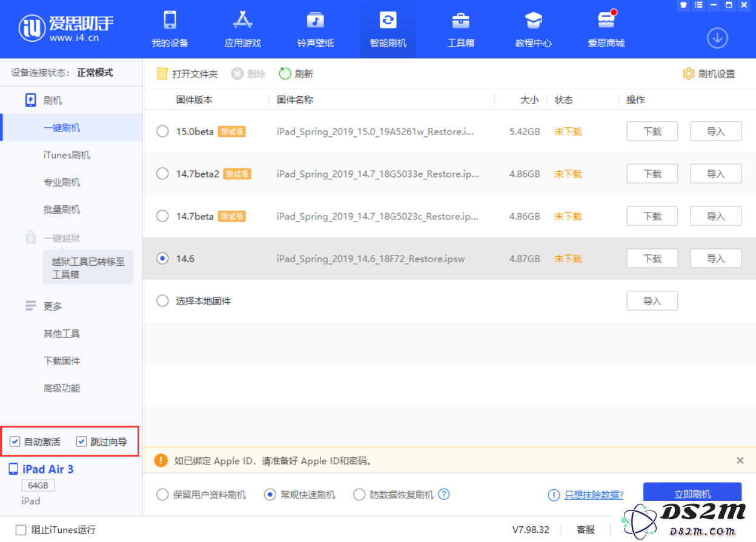
Task: Open the 应用游戏 apps tab
Action: [x=242, y=29]
